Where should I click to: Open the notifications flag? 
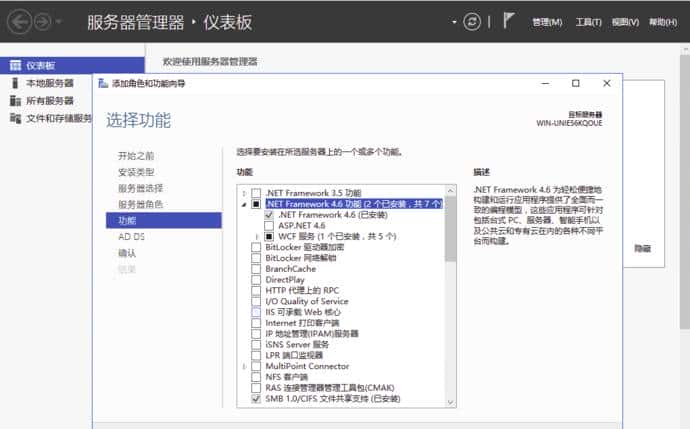click(508, 20)
